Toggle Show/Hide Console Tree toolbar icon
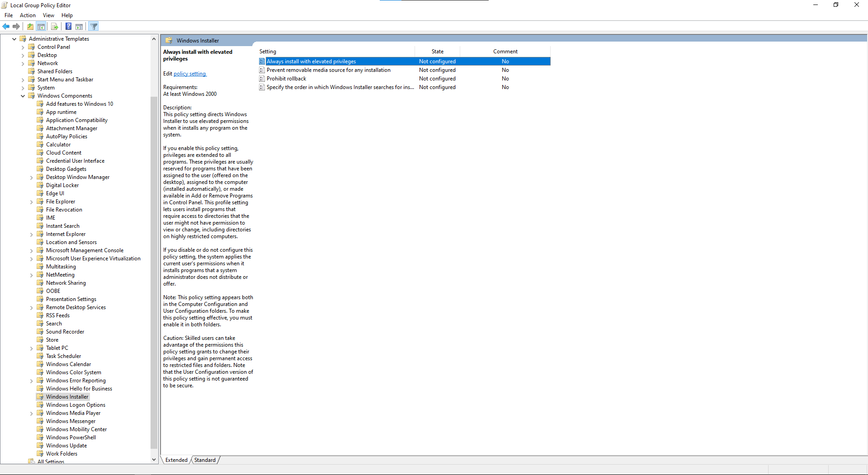This screenshot has height=475, width=868. point(41,27)
